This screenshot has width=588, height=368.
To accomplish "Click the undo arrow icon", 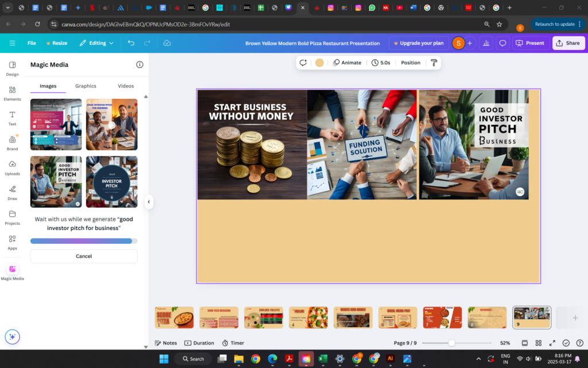I will tap(131, 43).
